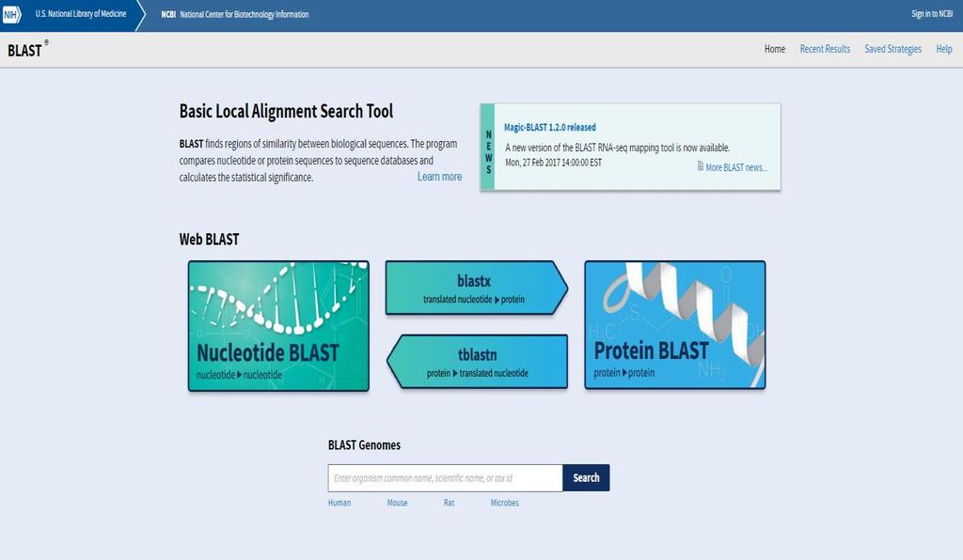Open NCBI National Center for Biotechnology Information link

(x=234, y=14)
